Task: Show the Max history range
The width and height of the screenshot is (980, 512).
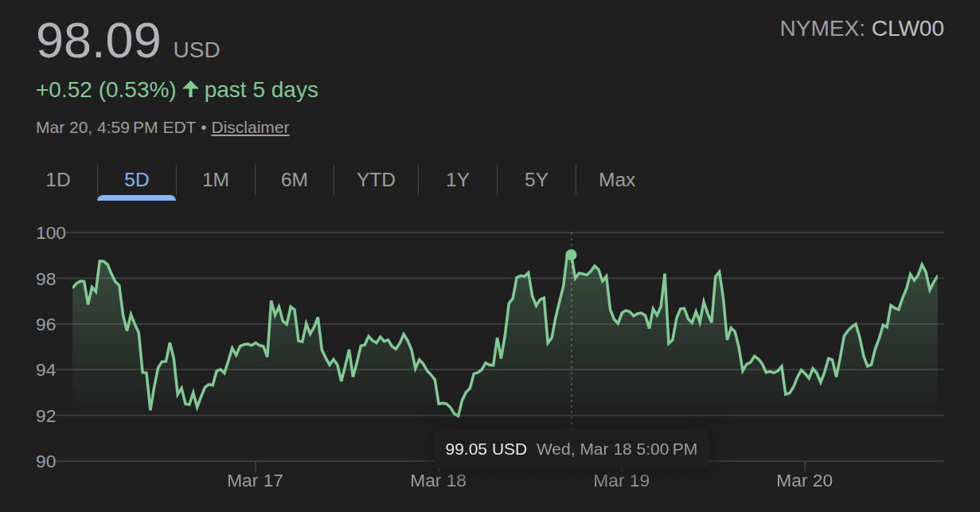Action: pyautogui.click(x=617, y=180)
